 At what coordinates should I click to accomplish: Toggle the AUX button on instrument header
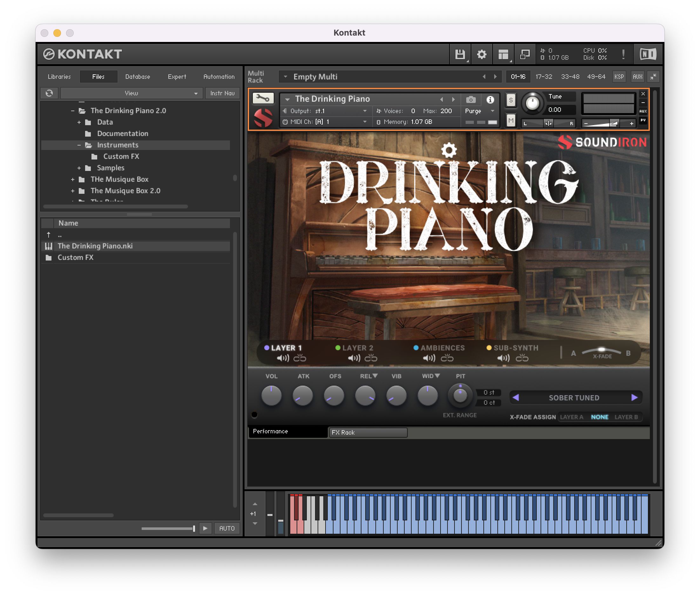pyautogui.click(x=643, y=111)
